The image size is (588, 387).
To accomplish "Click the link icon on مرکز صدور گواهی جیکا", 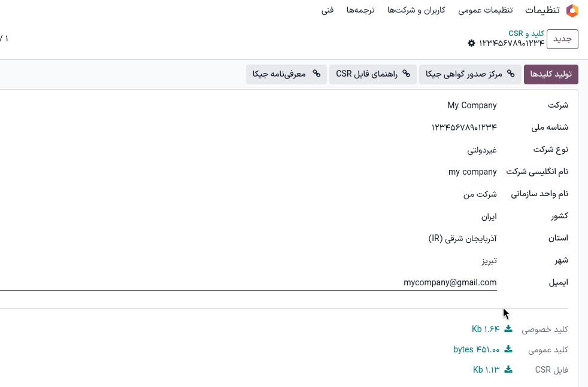I will [x=510, y=74].
